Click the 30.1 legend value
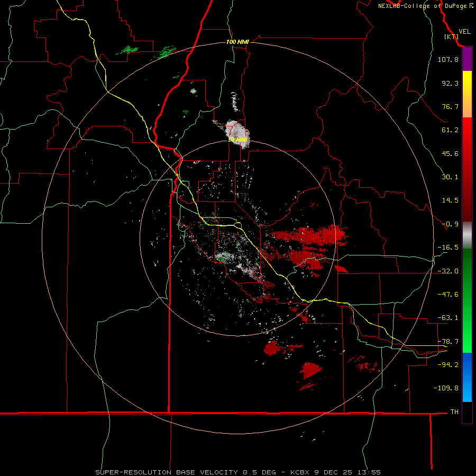Viewport: 476px width, 476px height. (450, 177)
